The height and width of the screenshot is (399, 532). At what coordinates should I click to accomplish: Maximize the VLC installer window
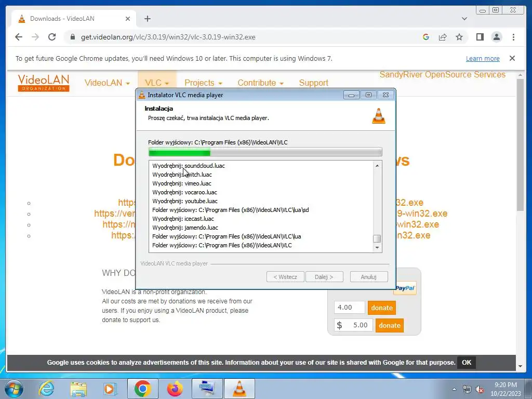click(368, 95)
